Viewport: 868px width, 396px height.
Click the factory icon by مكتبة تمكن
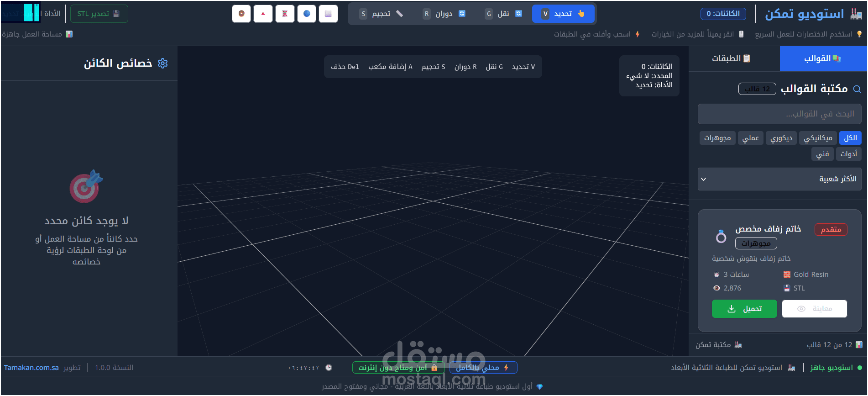tap(738, 345)
